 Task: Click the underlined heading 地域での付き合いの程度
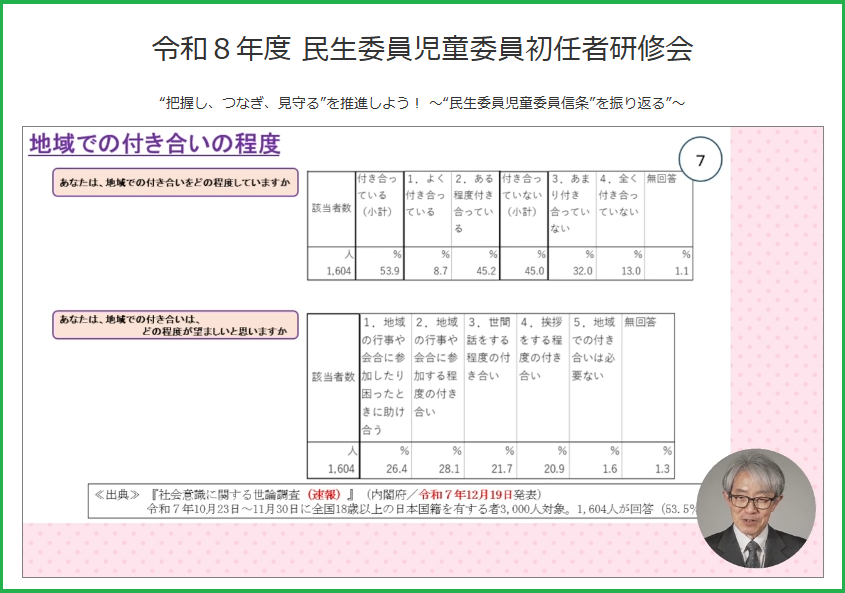(154, 144)
